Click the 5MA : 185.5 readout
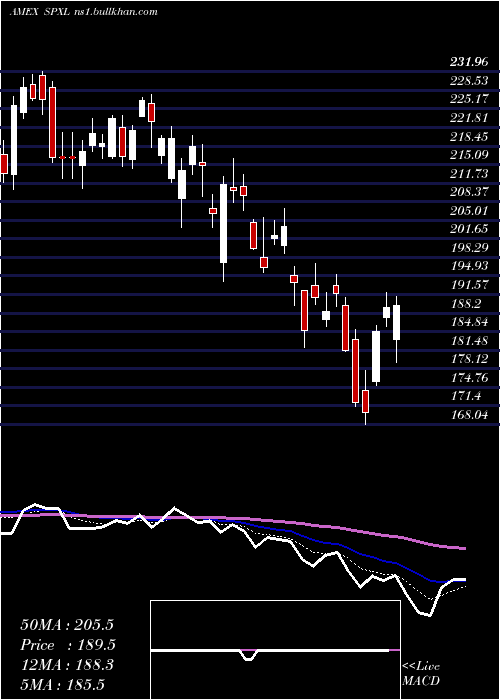Screen dimensions: 500x700 coord(64,684)
